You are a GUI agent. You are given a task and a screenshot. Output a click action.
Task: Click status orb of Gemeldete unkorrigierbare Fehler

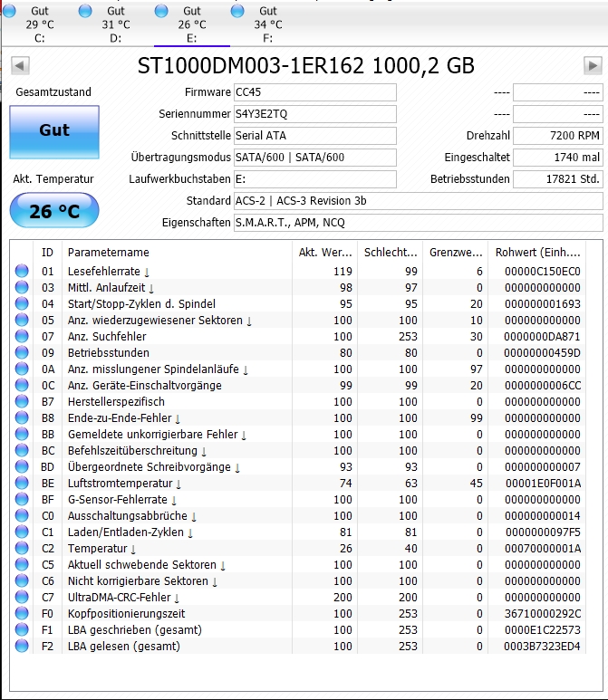point(22,434)
